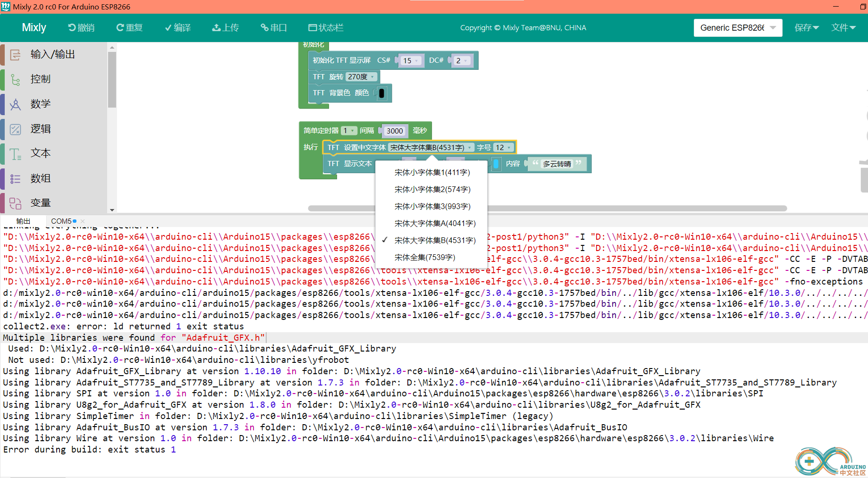Open the 保存 save menu
The height and width of the screenshot is (478, 868).
[x=806, y=28]
